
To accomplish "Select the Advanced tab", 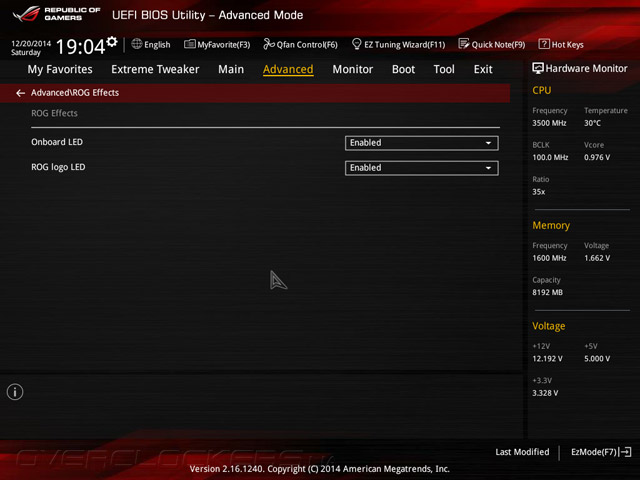I will click(x=288, y=69).
